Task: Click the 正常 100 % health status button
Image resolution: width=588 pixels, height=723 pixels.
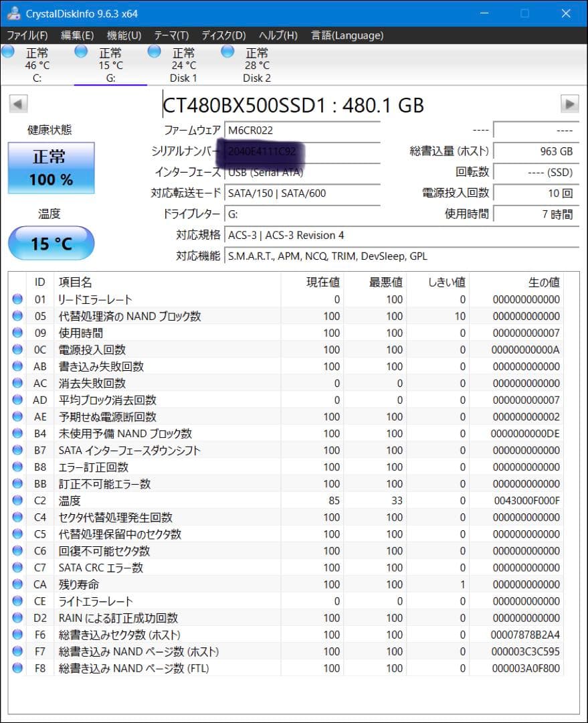Action: (x=51, y=168)
